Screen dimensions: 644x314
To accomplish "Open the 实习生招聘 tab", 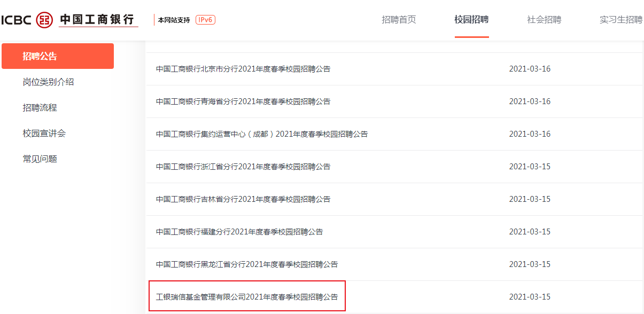I will click(x=621, y=20).
